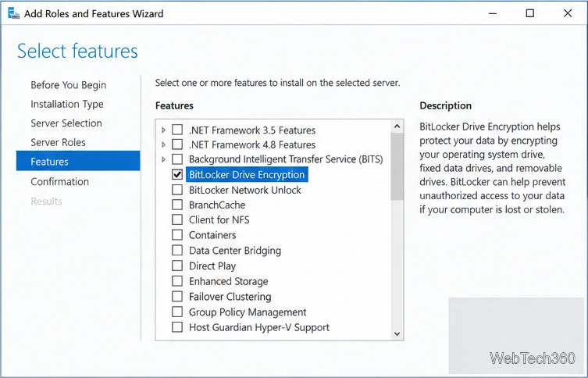Check .NET Framework 3.5 Features box
Image resolution: width=588 pixels, height=378 pixels.
tap(177, 130)
